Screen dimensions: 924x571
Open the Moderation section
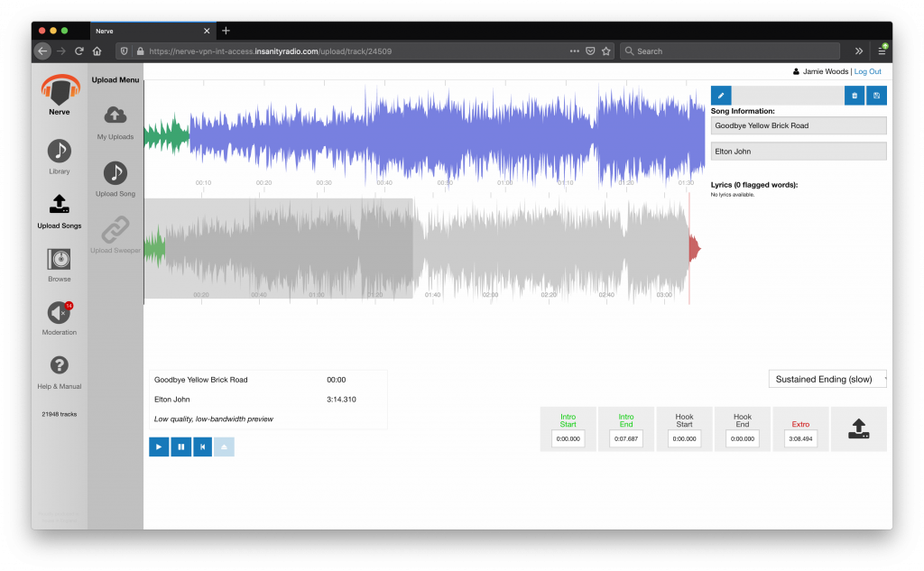[59, 318]
